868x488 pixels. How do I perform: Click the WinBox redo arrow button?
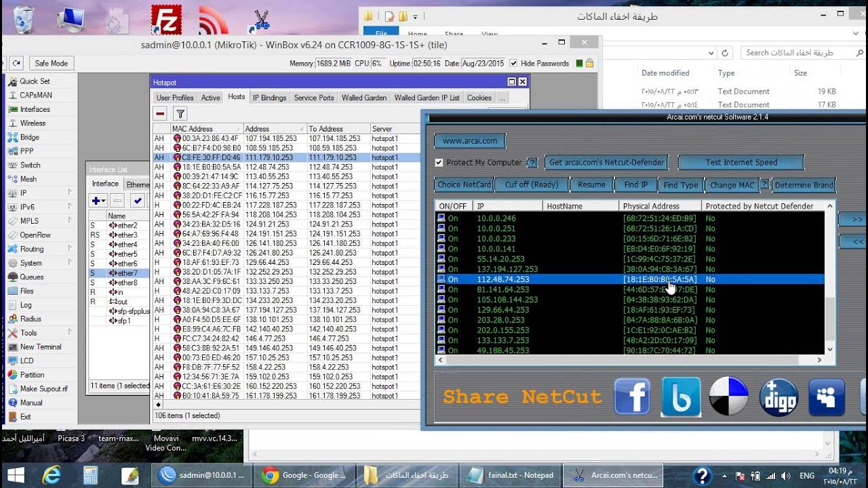point(16,63)
